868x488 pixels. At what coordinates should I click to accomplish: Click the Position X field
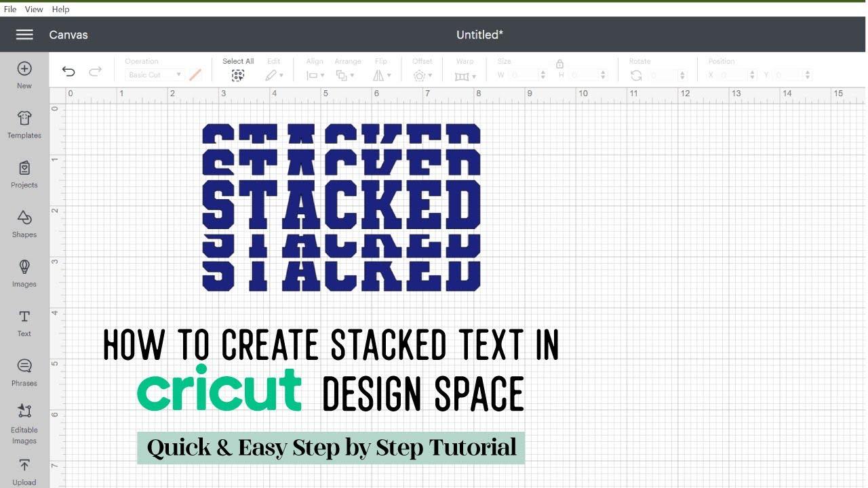pyautogui.click(x=732, y=75)
